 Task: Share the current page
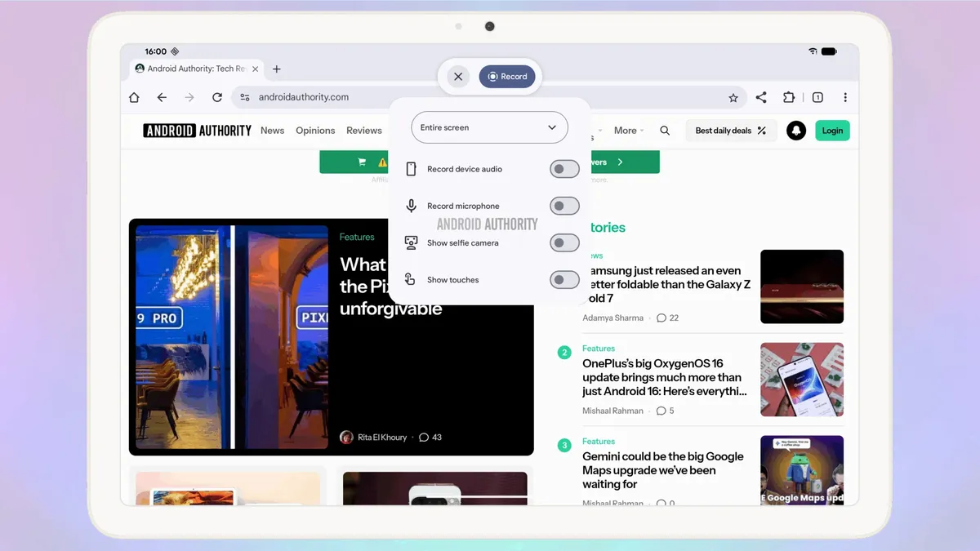[761, 96]
